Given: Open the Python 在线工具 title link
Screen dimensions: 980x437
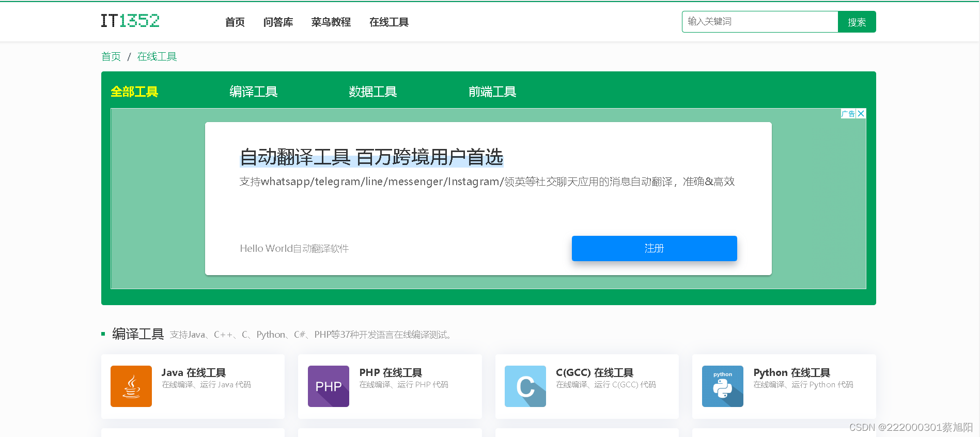Looking at the screenshot, I should tap(792, 372).
